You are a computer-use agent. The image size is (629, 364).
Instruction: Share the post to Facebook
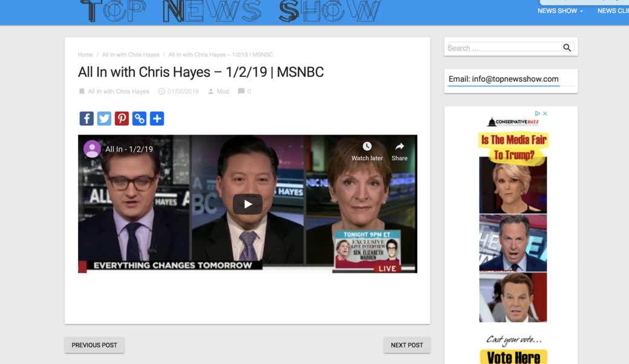click(x=86, y=119)
